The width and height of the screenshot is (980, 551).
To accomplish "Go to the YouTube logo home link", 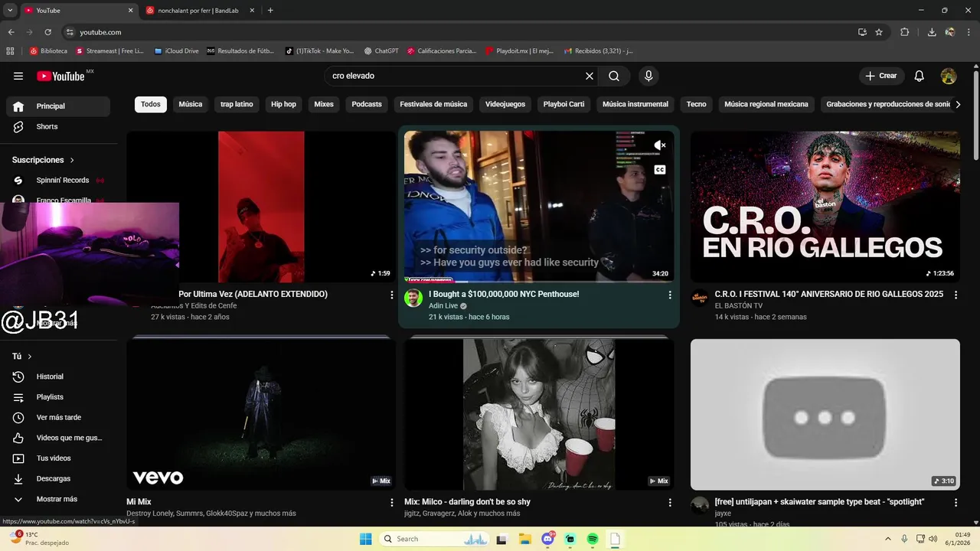I will click(60, 76).
